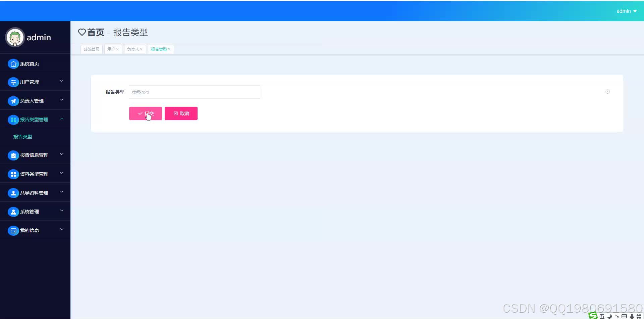The image size is (644, 319).
Task: Click the clear circle icon in the form's top-right corner
Action: [x=607, y=92]
